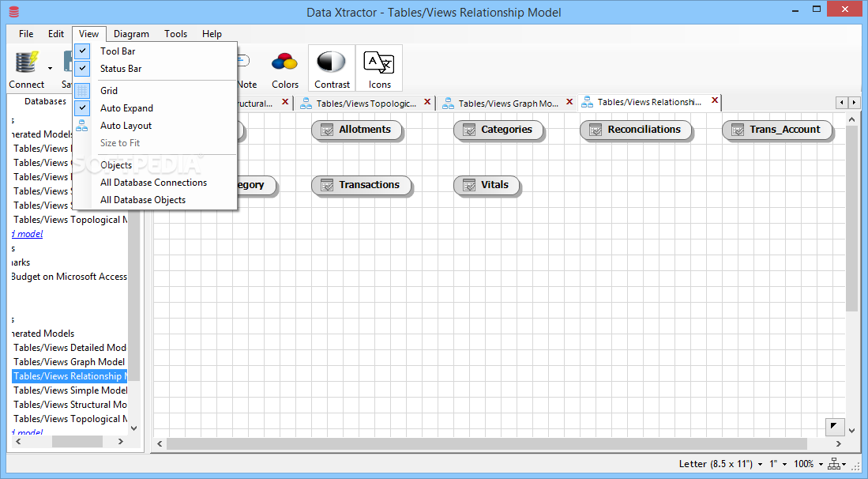868x479 pixels.
Task: Click the 'd model' link above 'arks'
Action: click(x=27, y=234)
